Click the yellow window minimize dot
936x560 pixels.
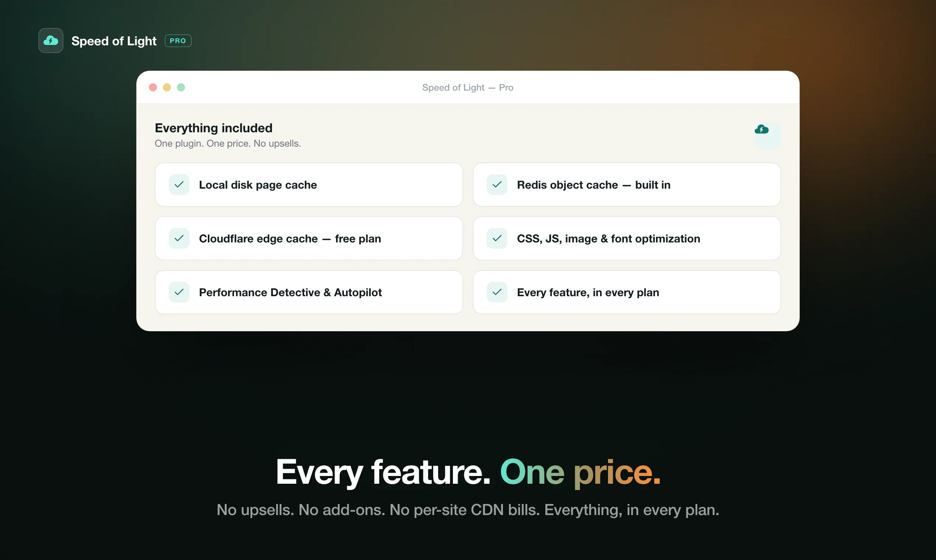click(x=167, y=88)
